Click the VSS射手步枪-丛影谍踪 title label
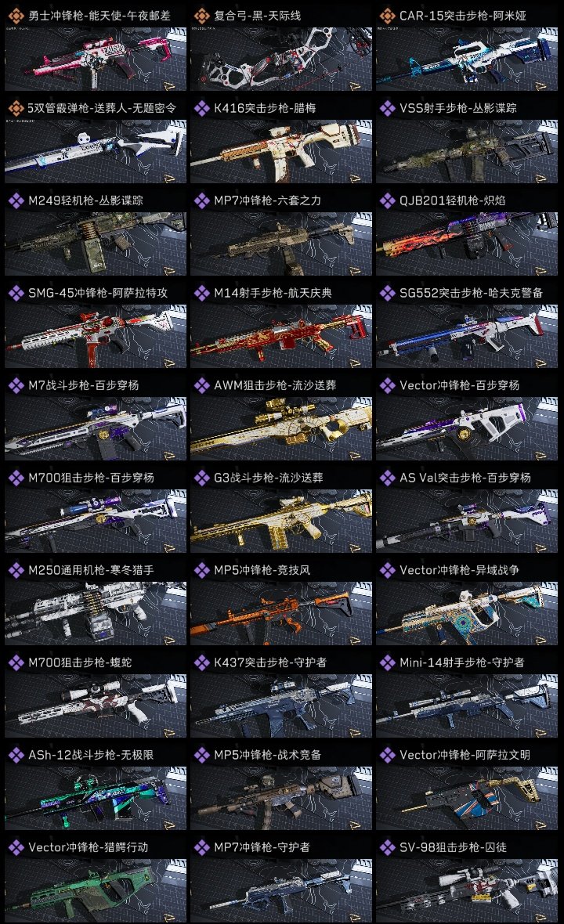The height and width of the screenshot is (924, 564). 458,108
